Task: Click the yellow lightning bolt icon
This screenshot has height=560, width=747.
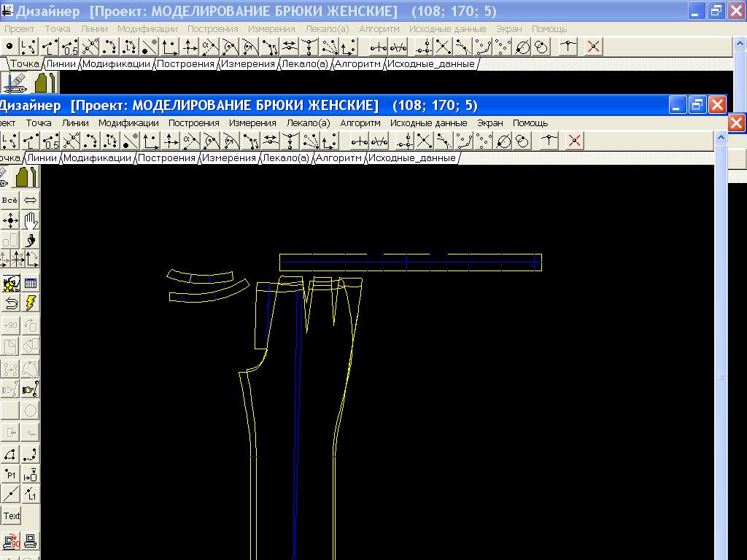Action: click(30, 303)
